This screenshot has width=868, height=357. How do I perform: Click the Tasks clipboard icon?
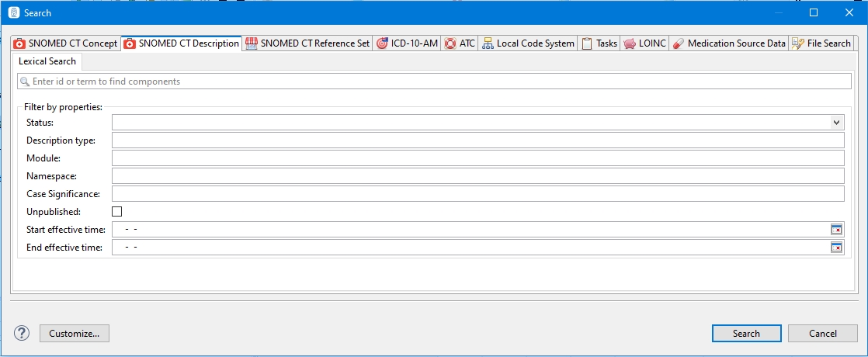pyautogui.click(x=587, y=43)
